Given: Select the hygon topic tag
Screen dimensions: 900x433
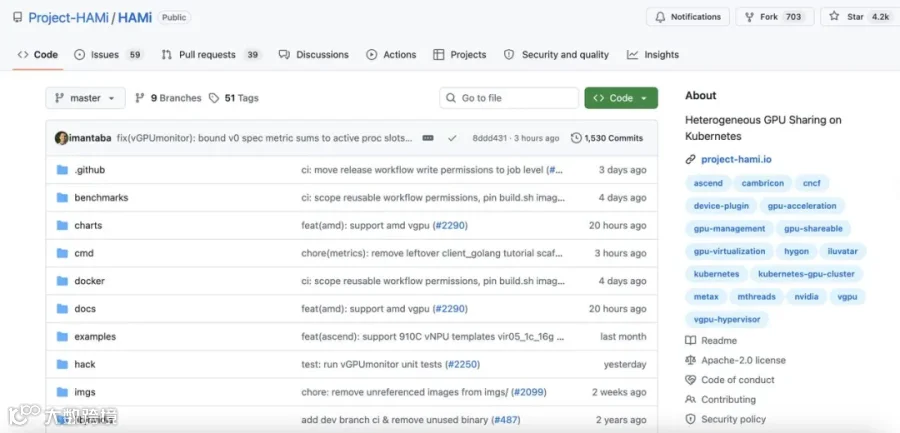Looking at the screenshot, I should click(796, 252).
